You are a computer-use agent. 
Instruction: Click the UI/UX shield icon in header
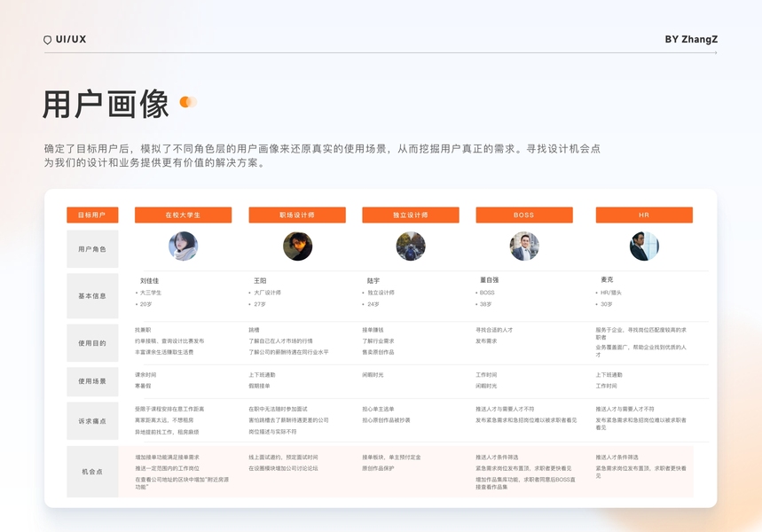(x=47, y=40)
